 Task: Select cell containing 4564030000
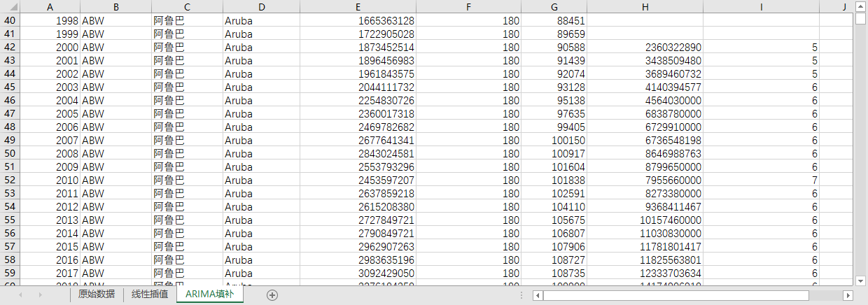[x=645, y=101]
